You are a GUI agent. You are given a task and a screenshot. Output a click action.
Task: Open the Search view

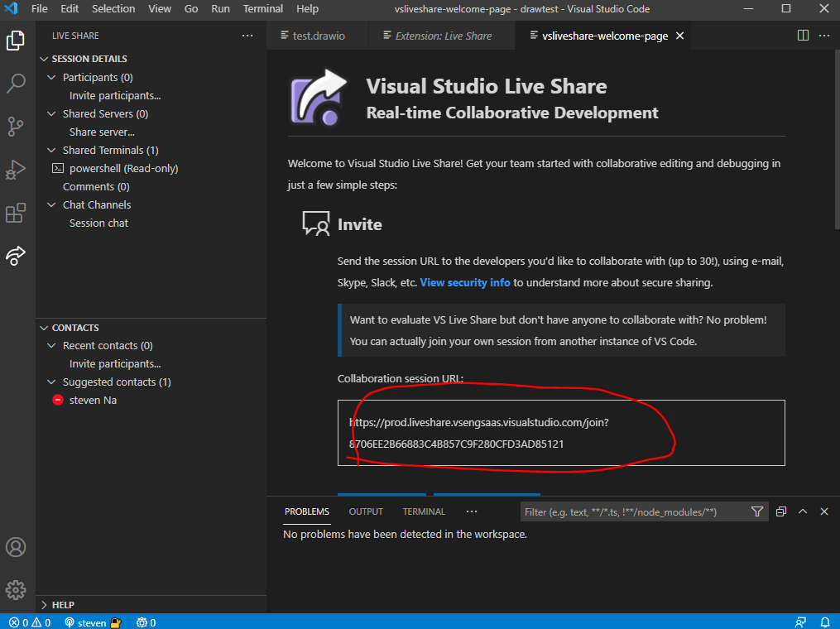coord(16,83)
